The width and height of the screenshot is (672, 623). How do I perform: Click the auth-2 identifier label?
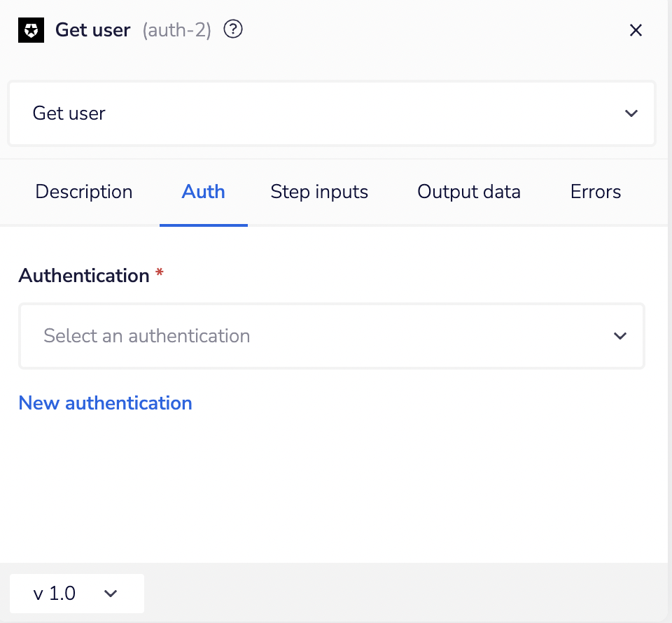click(176, 30)
